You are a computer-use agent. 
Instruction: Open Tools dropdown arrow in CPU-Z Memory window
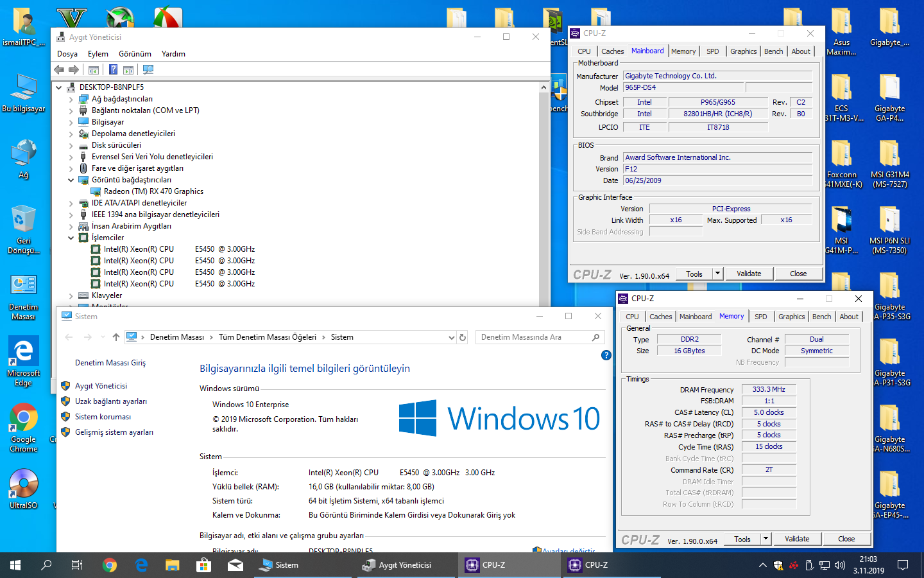point(766,539)
